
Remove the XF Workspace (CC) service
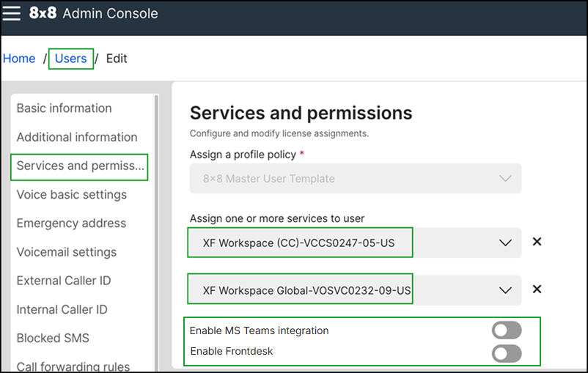pos(537,242)
